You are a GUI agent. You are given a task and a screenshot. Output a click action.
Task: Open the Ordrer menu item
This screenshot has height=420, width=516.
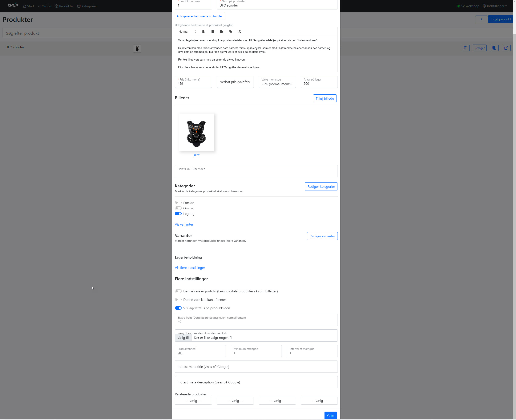point(45,6)
